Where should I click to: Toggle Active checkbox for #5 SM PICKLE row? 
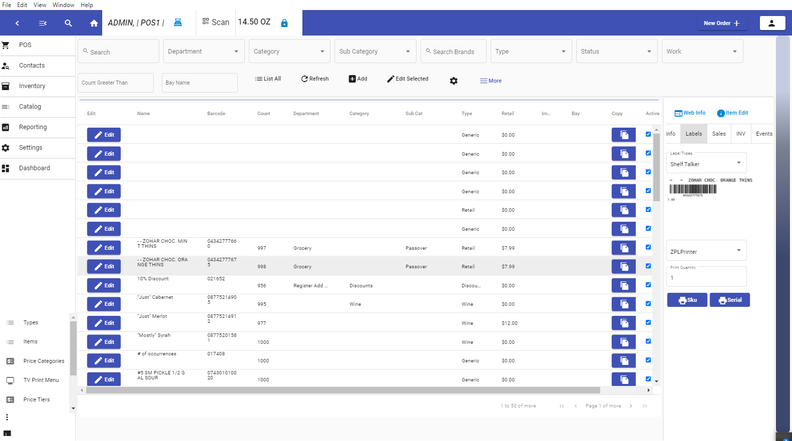tap(648, 379)
